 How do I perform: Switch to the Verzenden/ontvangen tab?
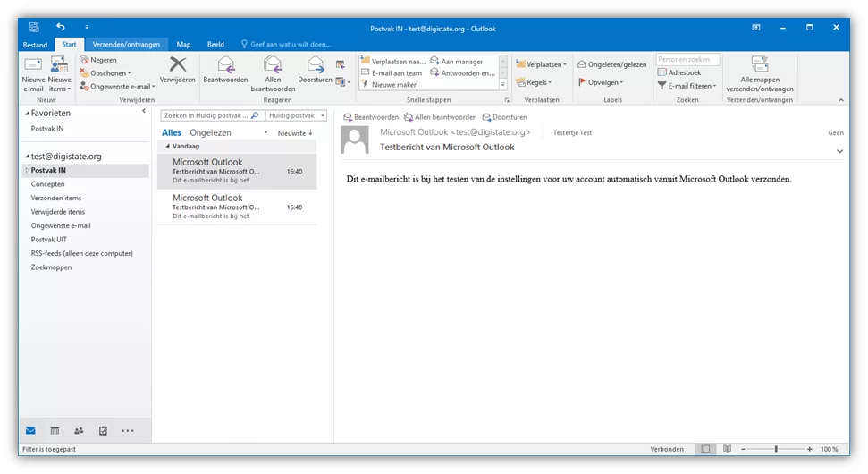click(x=126, y=45)
